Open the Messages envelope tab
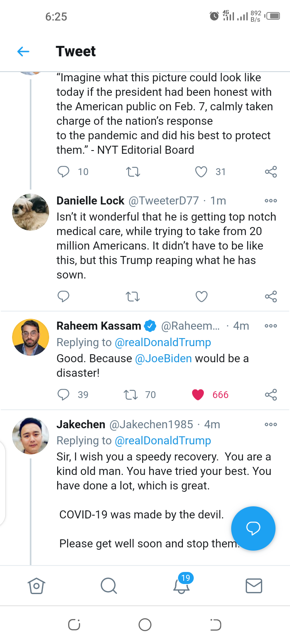290x644 pixels. 254,586
